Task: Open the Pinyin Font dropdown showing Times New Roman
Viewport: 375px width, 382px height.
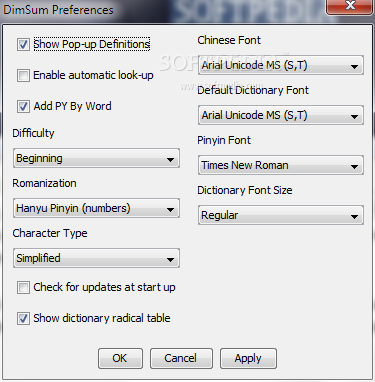Action: [x=281, y=165]
